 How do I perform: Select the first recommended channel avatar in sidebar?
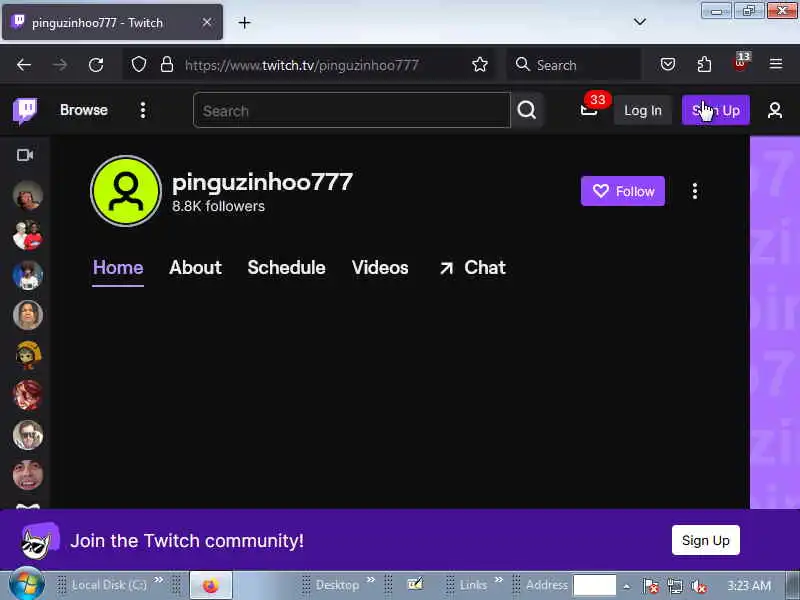(28, 195)
